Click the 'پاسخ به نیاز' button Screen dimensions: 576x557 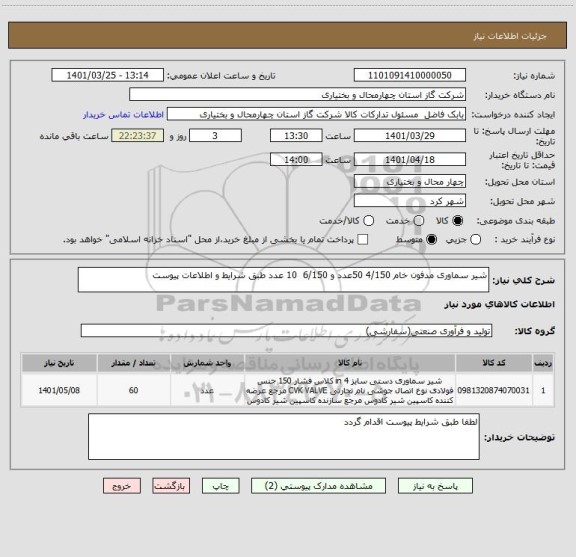tap(435, 486)
